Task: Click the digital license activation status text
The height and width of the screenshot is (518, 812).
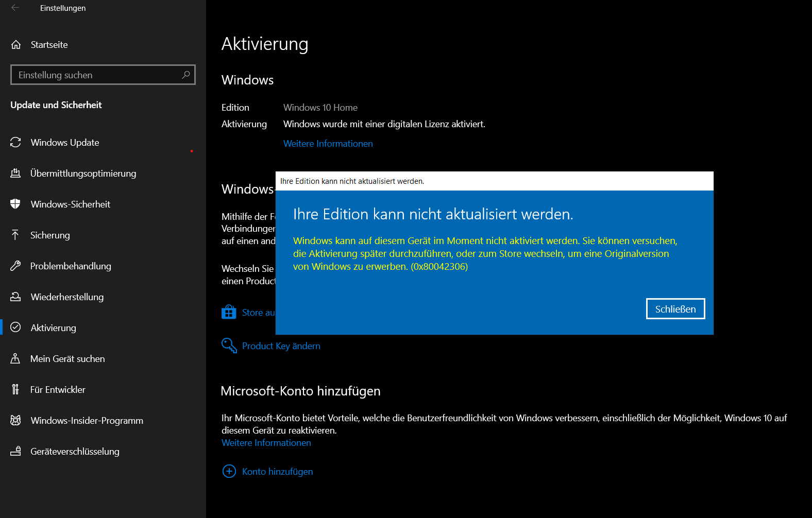Action: click(384, 124)
